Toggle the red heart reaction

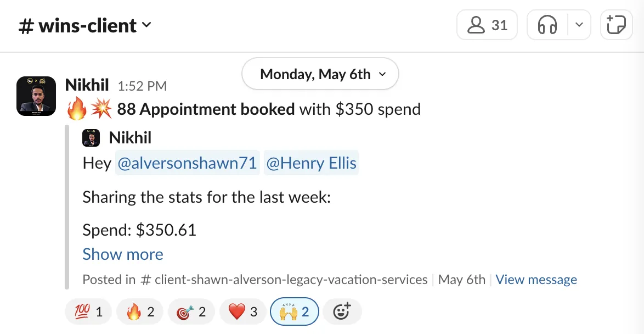tap(242, 311)
